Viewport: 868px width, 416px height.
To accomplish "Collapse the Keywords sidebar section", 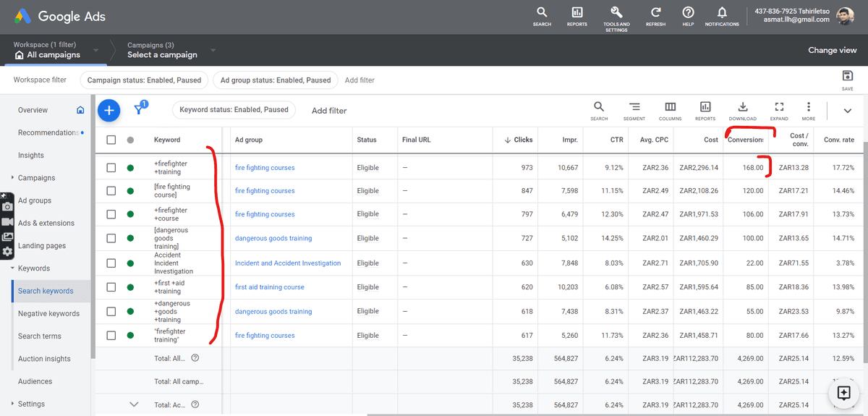I will click(x=12, y=268).
